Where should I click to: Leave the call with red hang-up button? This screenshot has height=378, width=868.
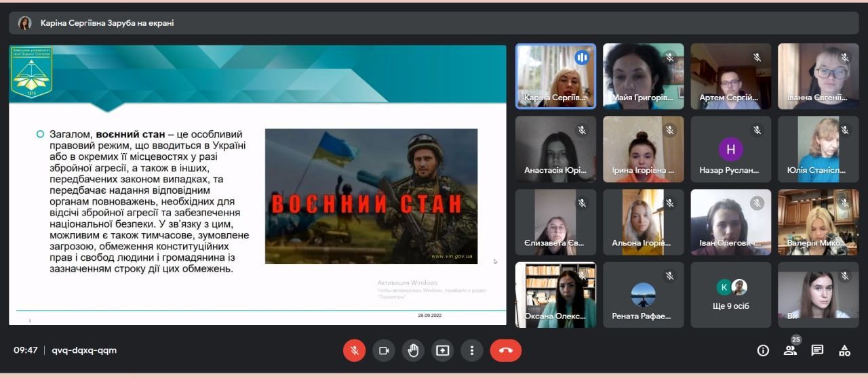[505, 350]
